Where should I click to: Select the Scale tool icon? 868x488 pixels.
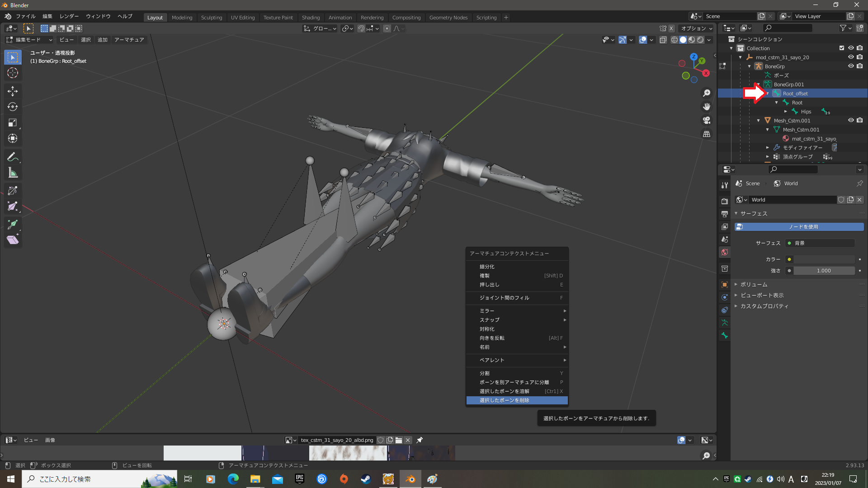pyautogui.click(x=13, y=122)
